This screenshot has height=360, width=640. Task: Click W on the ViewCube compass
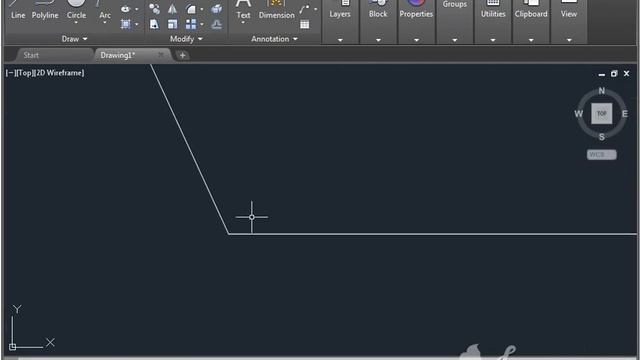[579, 114]
